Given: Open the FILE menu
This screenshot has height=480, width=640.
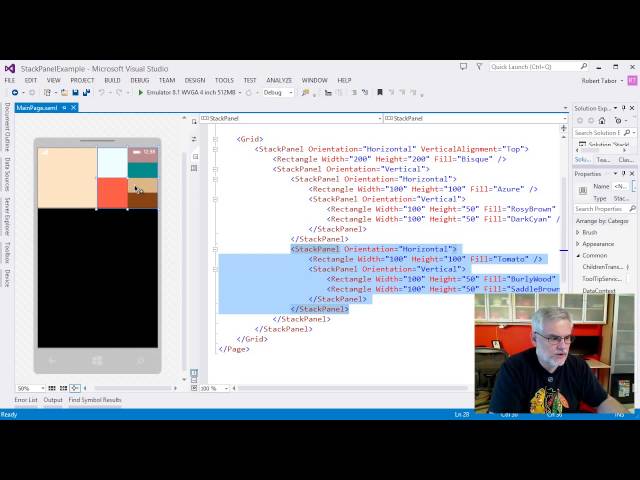Looking at the screenshot, I should 10,80.
